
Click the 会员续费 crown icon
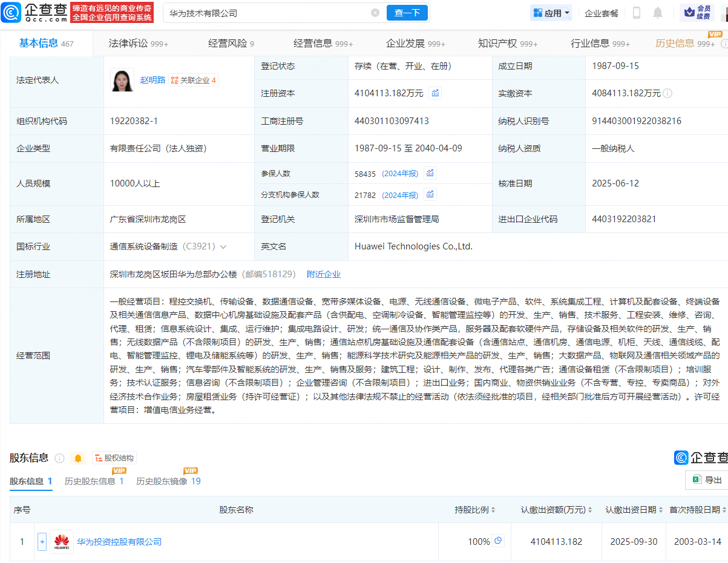click(690, 12)
